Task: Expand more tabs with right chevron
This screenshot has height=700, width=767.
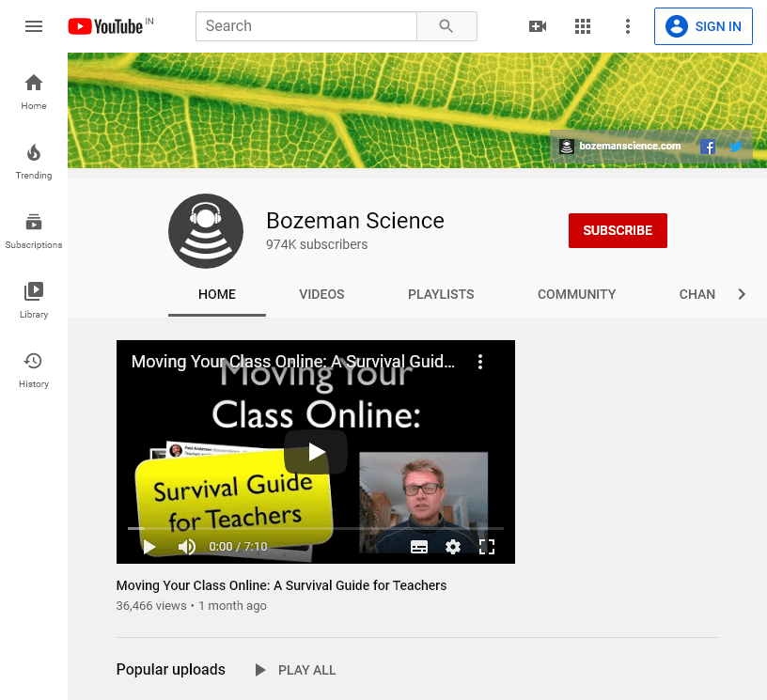Action: pyautogui.click(x=742, y=294)
